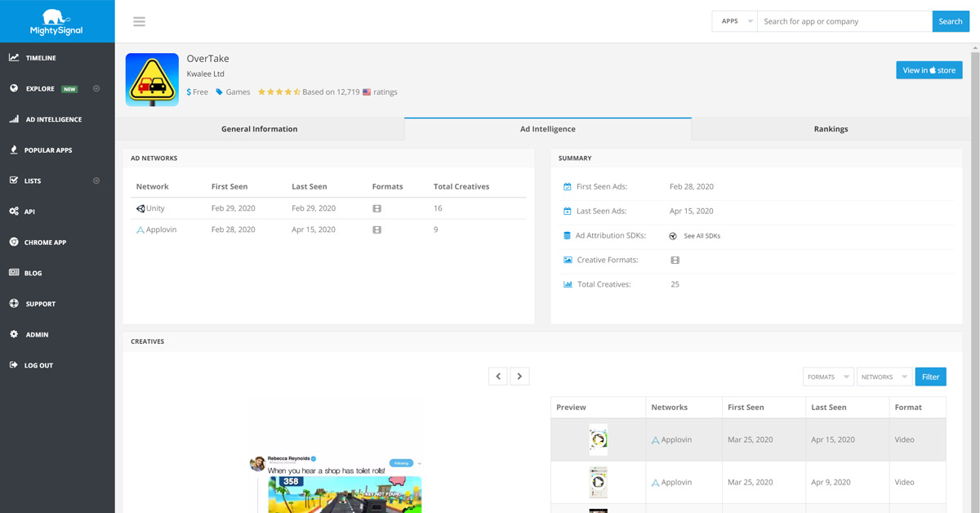Click the Unity network logo icon
Image resolution: width=980 pixels, height=513 pixels.
[140, 208]
